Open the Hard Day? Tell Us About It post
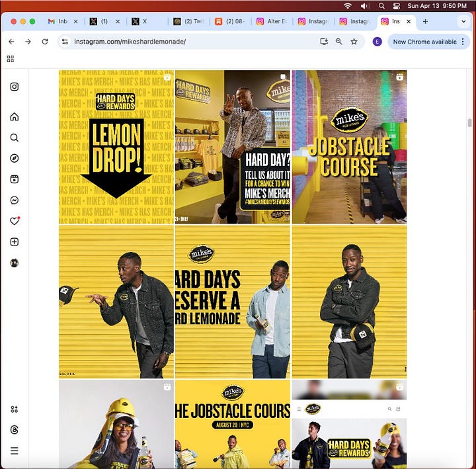 [233, 147]
